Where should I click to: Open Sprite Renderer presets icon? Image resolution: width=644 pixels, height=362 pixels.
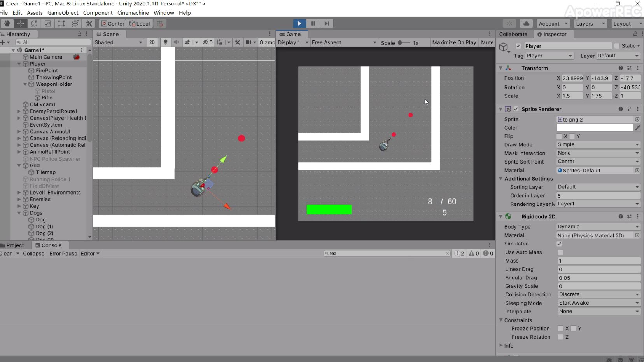pos(629,109)
